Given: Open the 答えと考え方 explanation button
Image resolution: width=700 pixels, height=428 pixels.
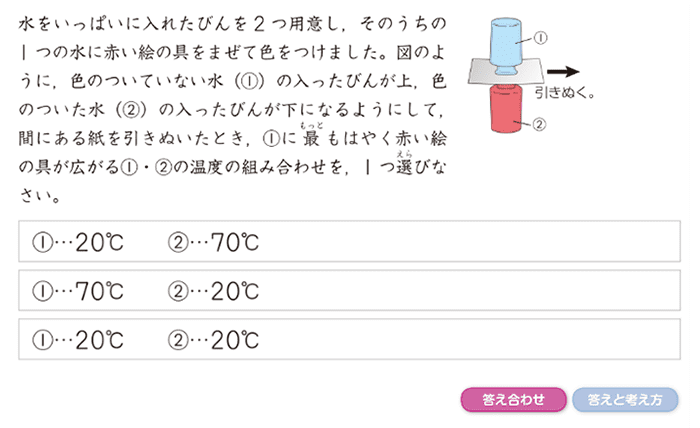Looking at the screenshot, I should (625, 399).
